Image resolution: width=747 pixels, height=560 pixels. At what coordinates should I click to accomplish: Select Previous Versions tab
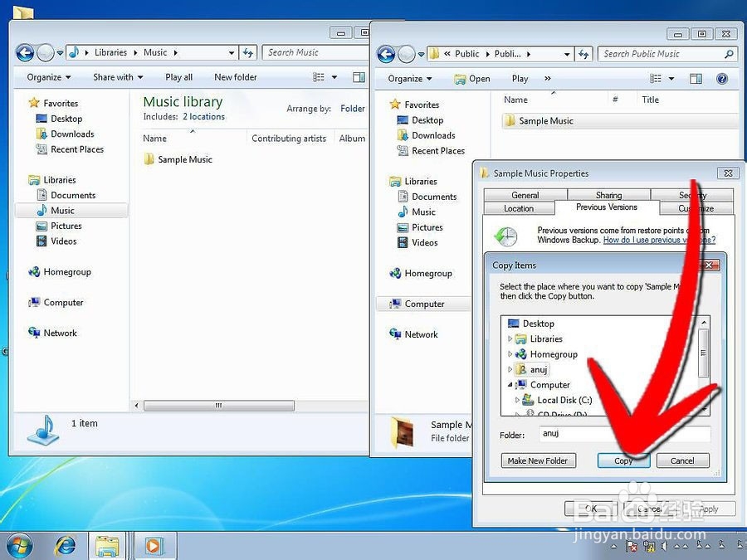point(607,207)
